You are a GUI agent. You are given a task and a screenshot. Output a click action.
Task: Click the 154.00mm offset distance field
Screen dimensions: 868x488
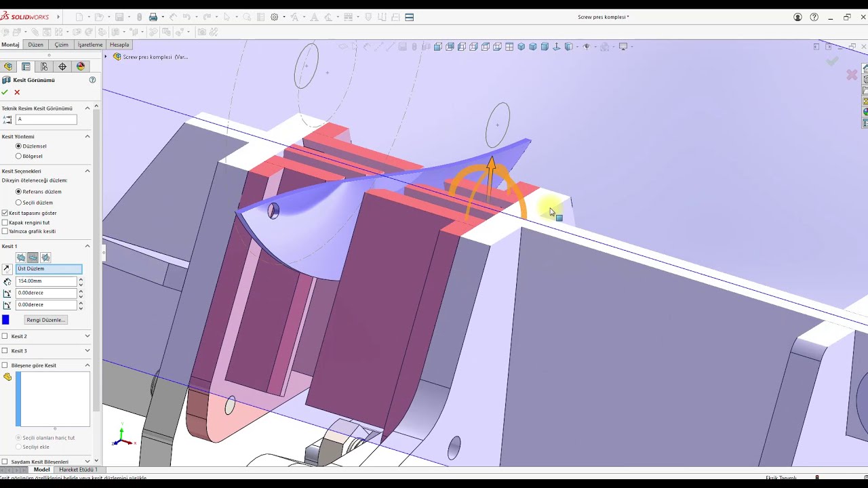(x=46, y=281)
